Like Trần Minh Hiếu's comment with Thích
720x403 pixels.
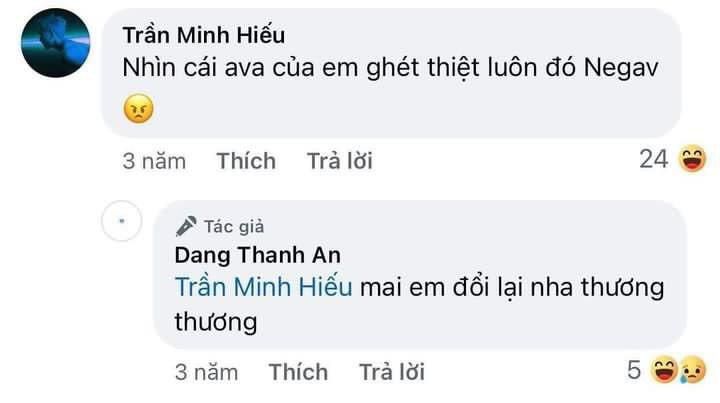(x=246, y=161)
